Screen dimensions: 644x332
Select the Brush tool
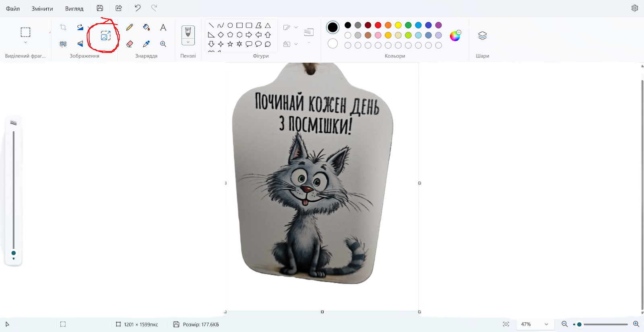click(x=188, y=32)
